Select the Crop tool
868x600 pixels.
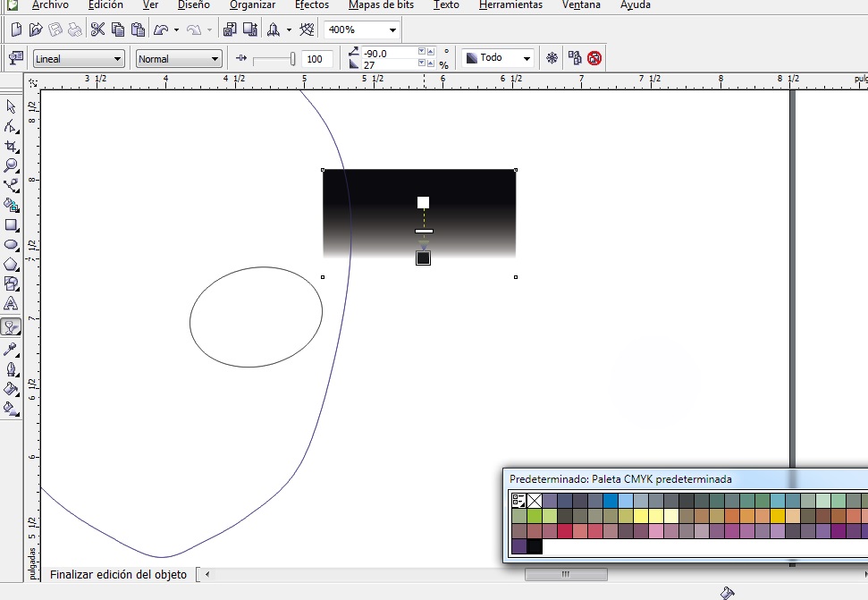[x=11, y=146]
